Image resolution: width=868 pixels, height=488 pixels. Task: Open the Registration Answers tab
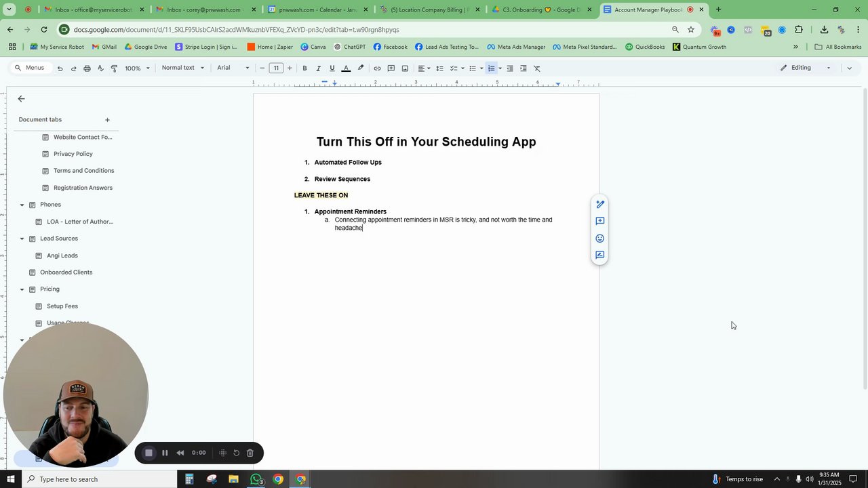[83, 188]
